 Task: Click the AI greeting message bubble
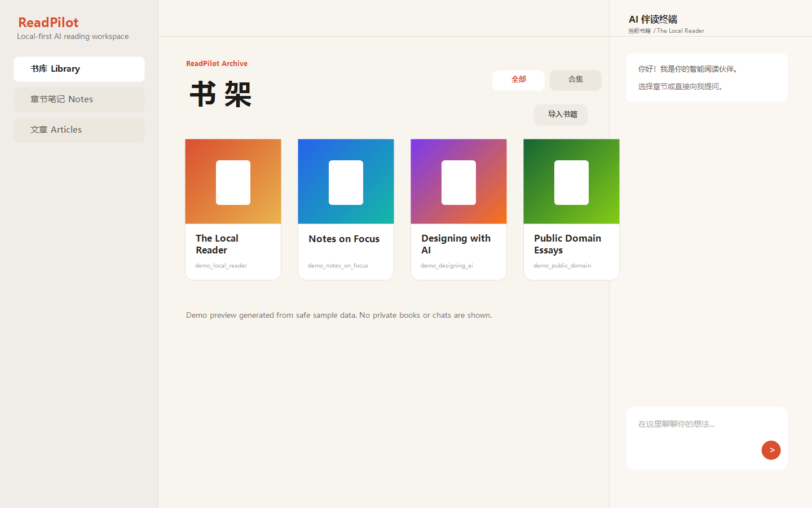(707, 78)
